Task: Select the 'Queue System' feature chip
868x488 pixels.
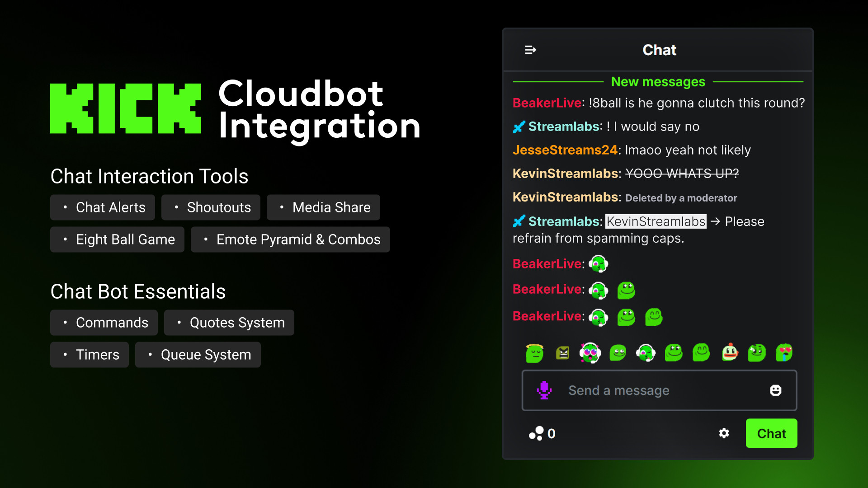Action: pyautogui.click(x=198, y=355)
